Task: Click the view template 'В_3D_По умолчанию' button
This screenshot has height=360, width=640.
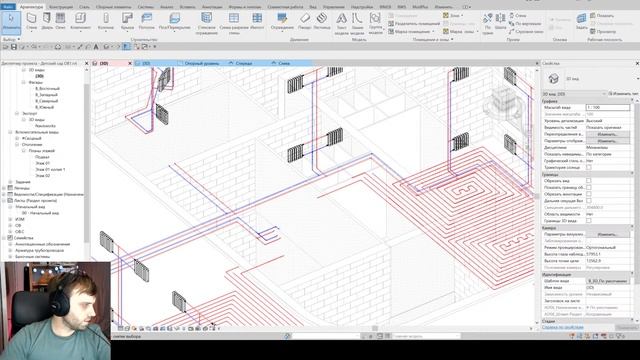Action: [607, 281]
